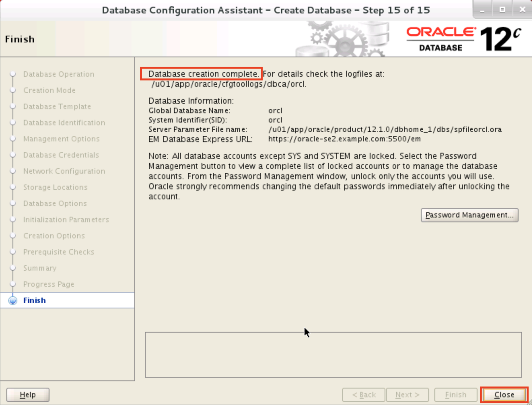Click the Initialization Parameters step bullet
The width and height of the screenshot is (532, 405).
[13, 220]
